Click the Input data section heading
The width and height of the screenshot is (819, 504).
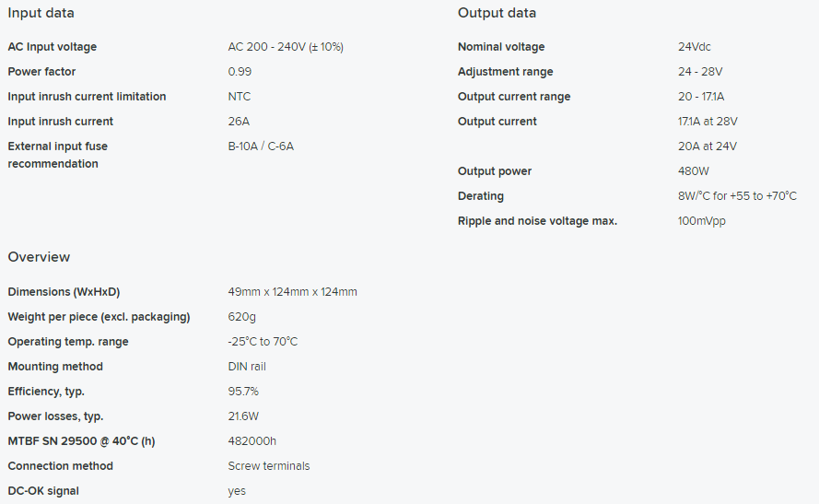[41, 13]
